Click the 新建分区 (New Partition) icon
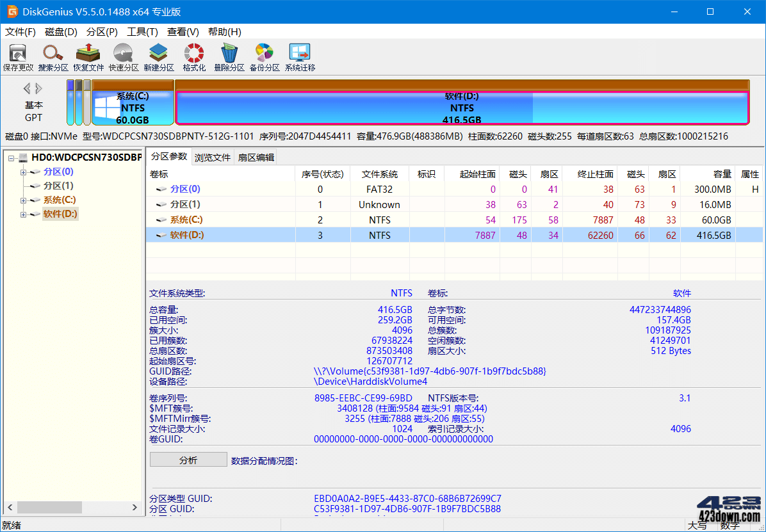This screenshot has width=766, height=532. (158, 56)
